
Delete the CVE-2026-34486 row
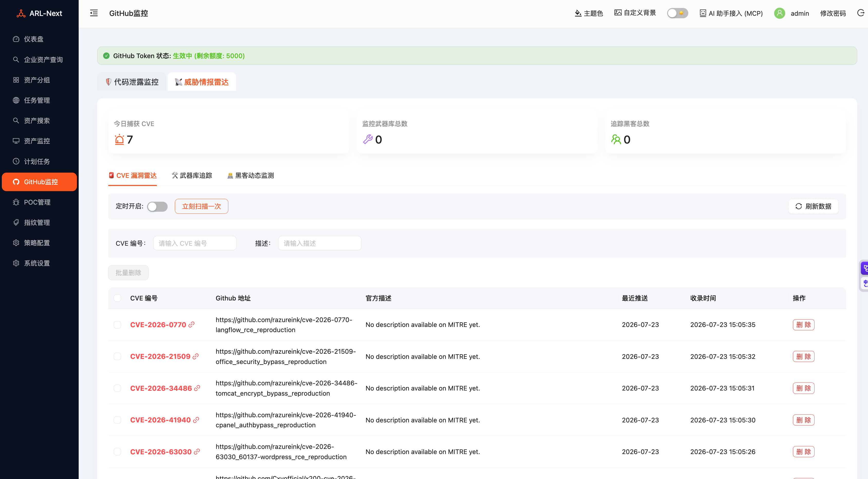[803, 388]
